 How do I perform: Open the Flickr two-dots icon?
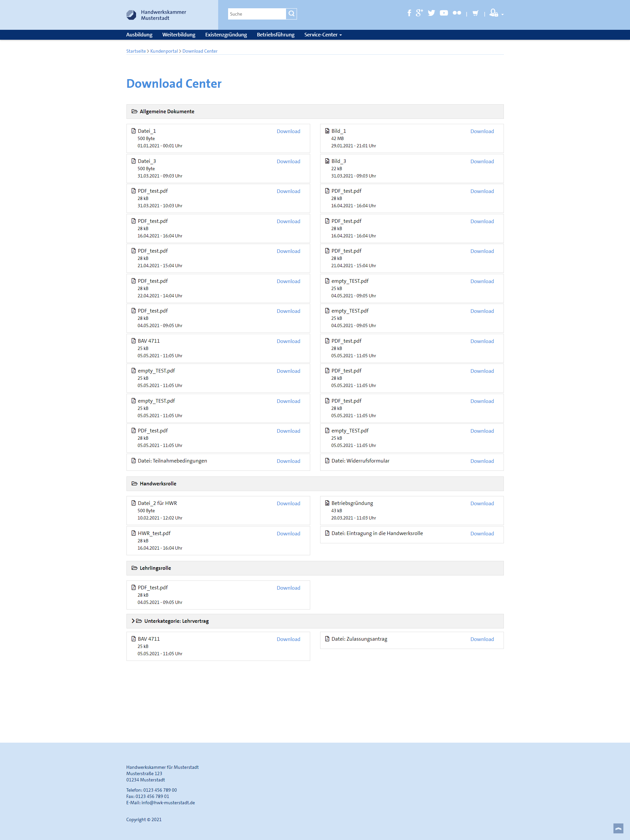[x=457, y=13]
